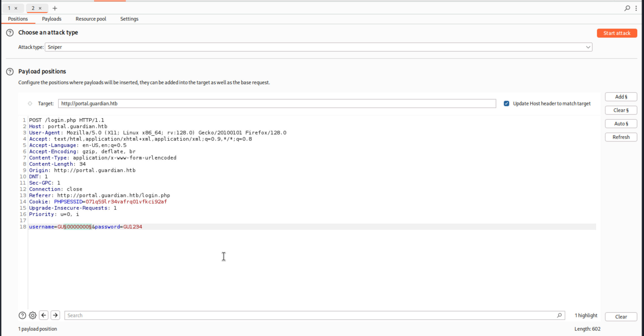Add a new Intruder tab with plus

point(55,8)
